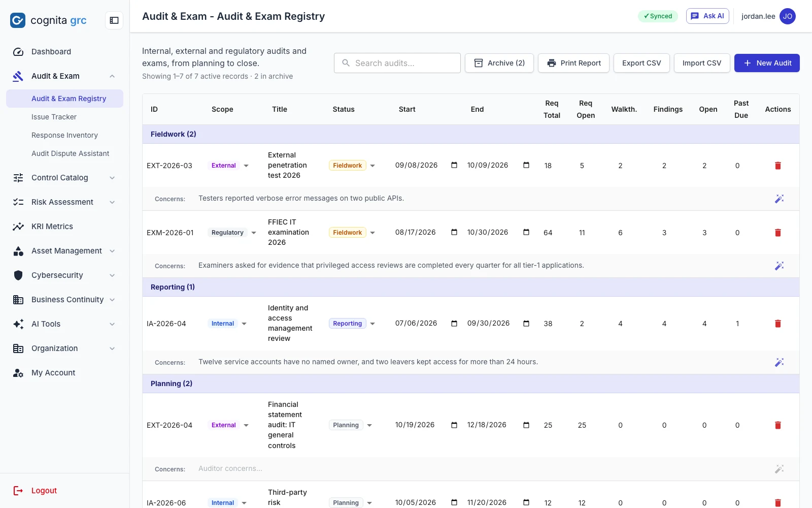
Task: Open end date calendar picker for EXM-2026-01
Action: [x=526, y=232]
